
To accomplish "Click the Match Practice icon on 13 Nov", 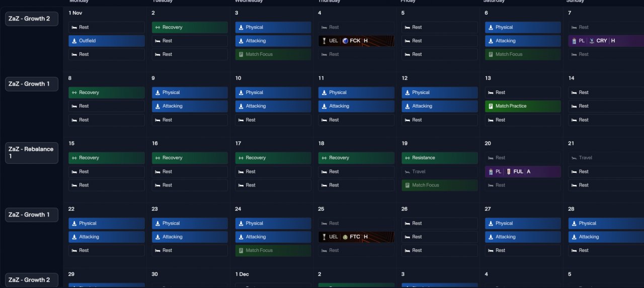I will (x=491, y=106).
